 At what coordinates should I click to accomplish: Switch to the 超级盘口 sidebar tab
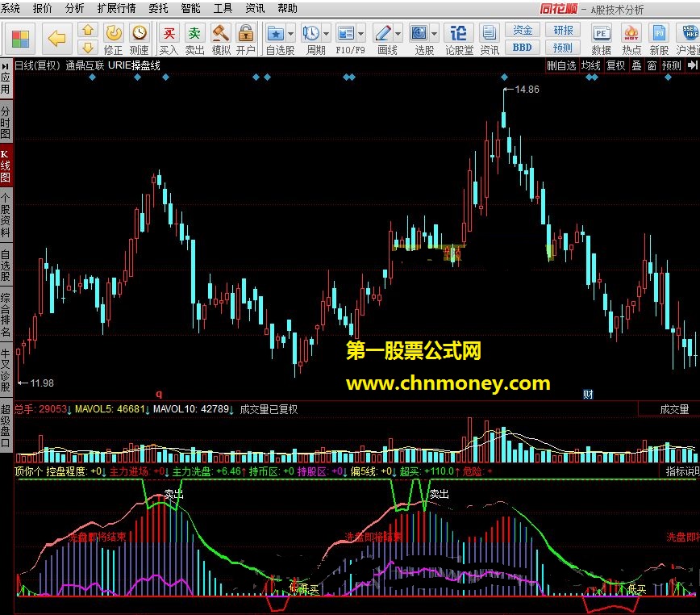(x=6, y=425)
